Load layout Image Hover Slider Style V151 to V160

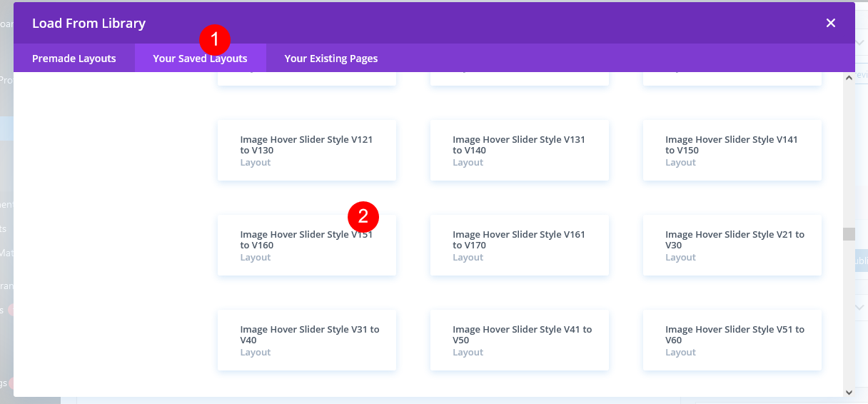click(x=307, y=246)
